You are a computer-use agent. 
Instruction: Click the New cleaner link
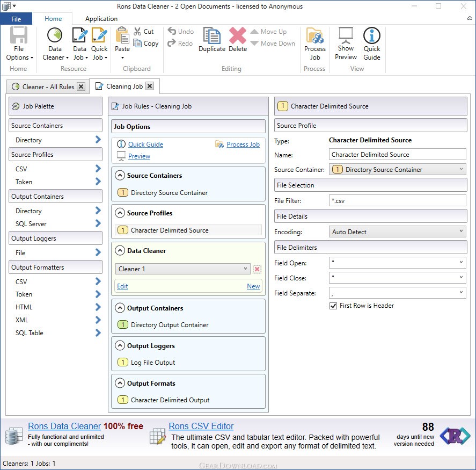253,286
